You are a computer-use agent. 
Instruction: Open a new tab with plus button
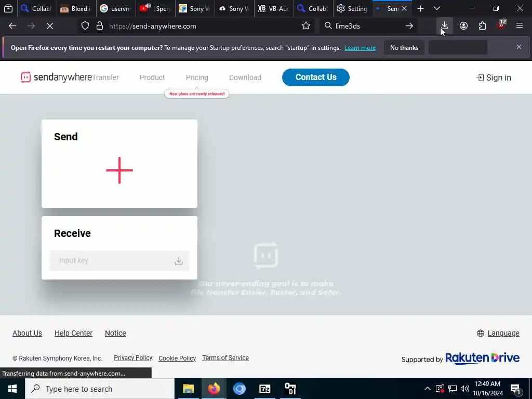(420, 8)
